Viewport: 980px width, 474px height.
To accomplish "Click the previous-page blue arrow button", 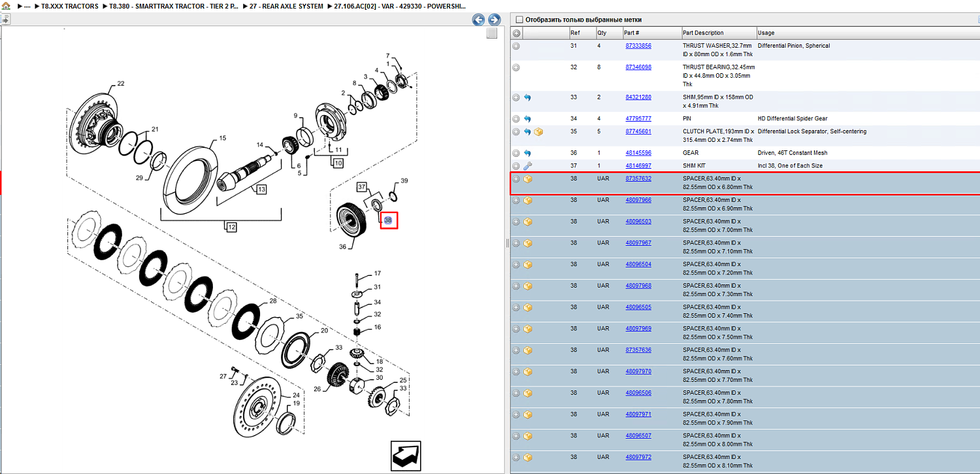I will [x=478, y=20].
